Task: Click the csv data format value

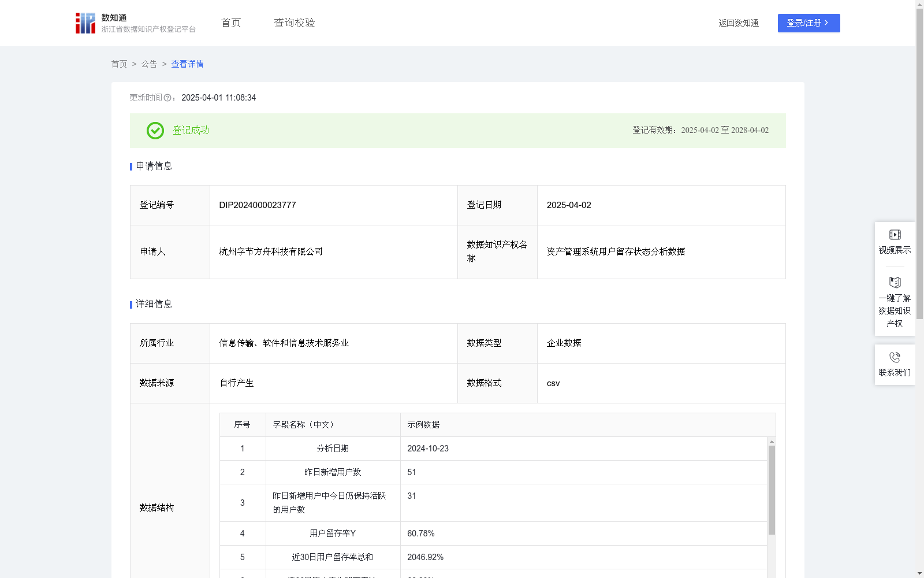Action: click(x=553, y=383)
